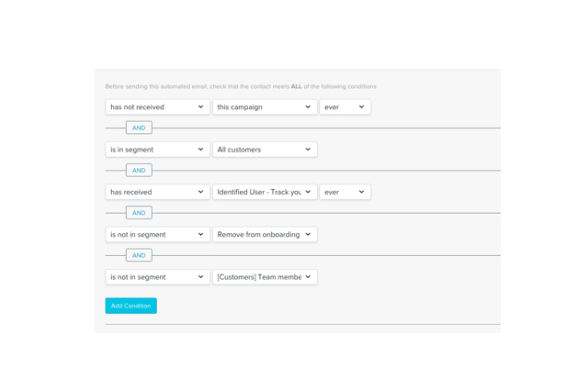This screenshot has width=588, height=391.
Task: Open the "is not in segment" dropdown beside Team members
Action: coord(157,277)
